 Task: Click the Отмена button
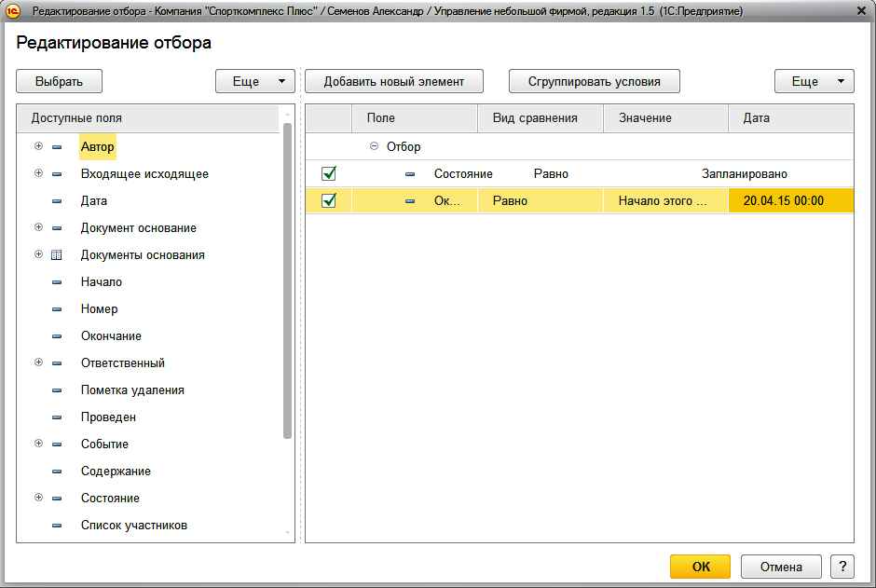[781, 567]
